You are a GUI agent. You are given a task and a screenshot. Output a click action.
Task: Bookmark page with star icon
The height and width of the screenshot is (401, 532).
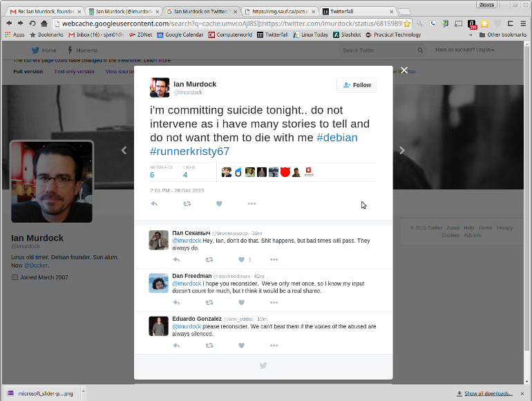click(407, 24)
